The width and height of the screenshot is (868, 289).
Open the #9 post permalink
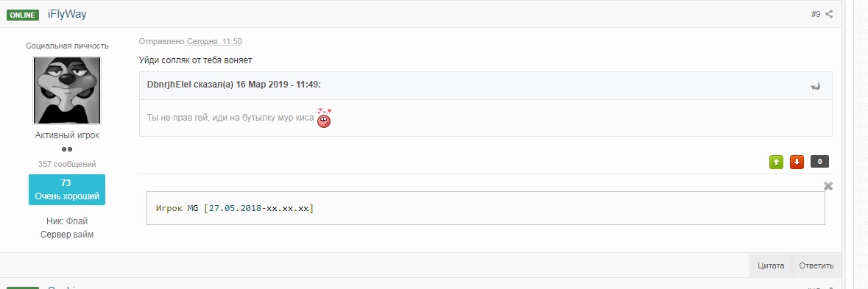[816, 15]
